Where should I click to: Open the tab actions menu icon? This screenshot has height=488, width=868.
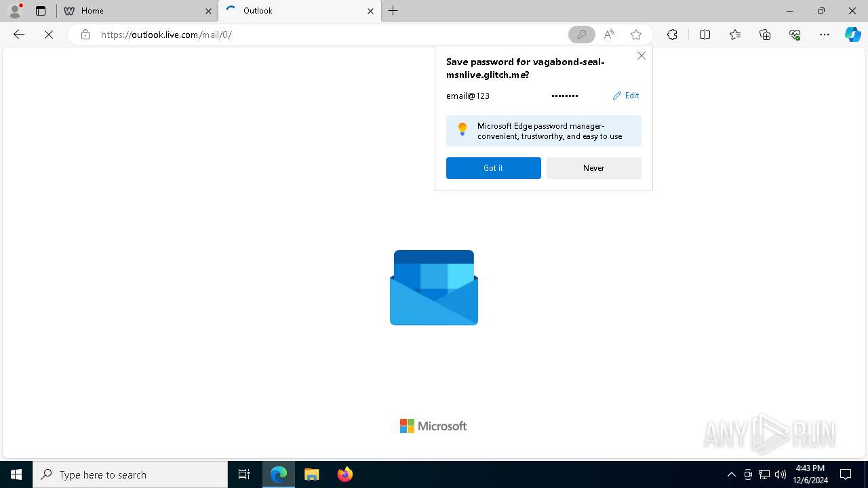tap(41, 11)
